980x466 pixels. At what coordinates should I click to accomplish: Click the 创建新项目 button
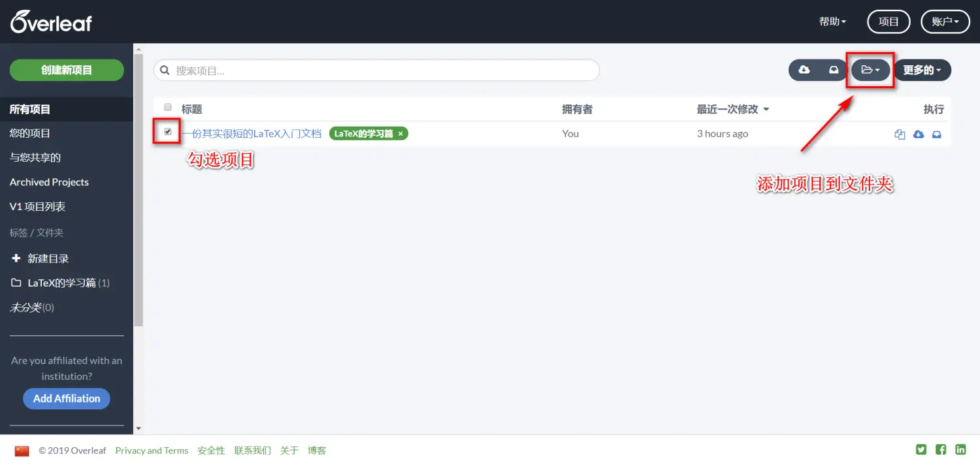click(x=67, y=70)
